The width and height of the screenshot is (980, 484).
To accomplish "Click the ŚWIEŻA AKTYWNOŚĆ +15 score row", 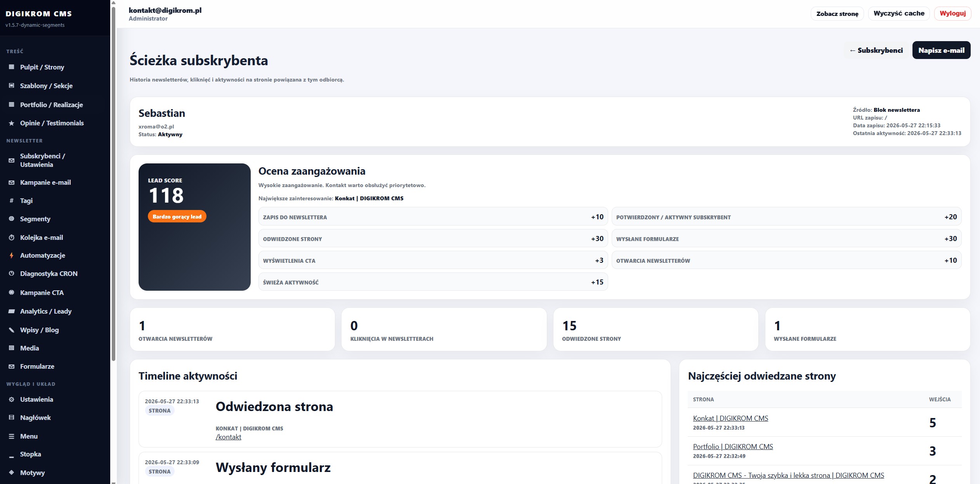I will tap(433, 282).
